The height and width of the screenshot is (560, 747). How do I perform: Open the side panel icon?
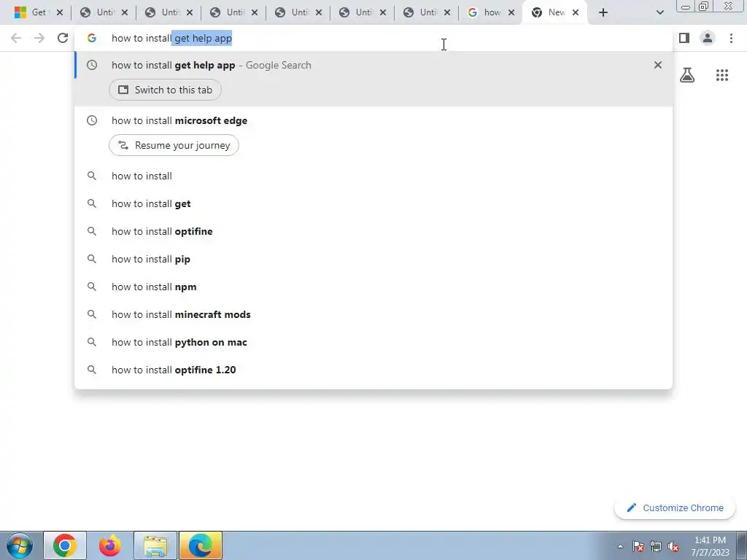[x=684, y=38]
